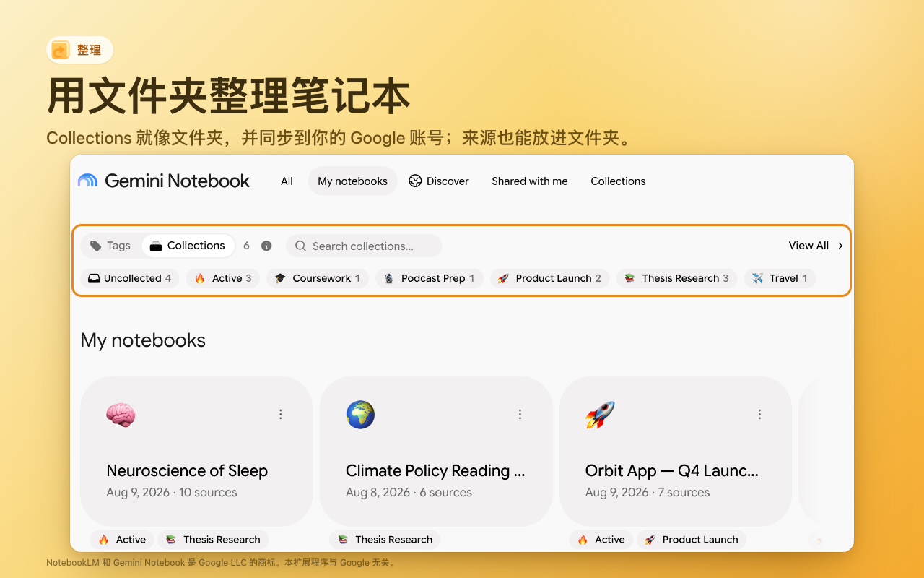Click the Thesis Research tag under Climate Policy
The image size is (924, 578).
click(x=385, y=540)
